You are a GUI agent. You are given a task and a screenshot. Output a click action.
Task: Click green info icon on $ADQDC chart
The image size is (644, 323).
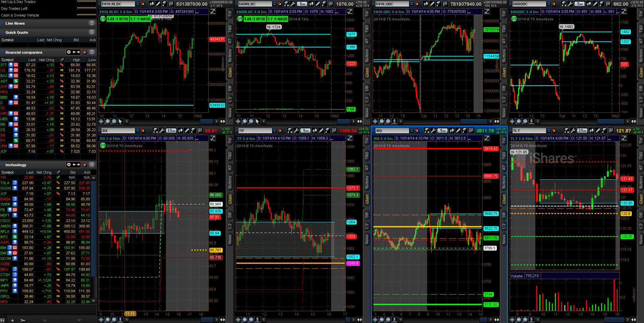point(514,19)
